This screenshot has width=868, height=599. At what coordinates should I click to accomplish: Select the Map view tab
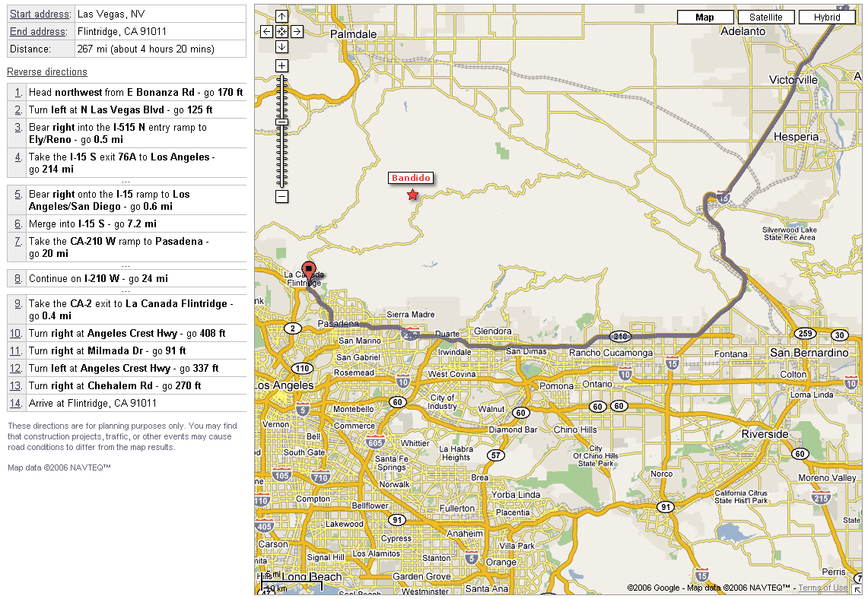point(705,17)
